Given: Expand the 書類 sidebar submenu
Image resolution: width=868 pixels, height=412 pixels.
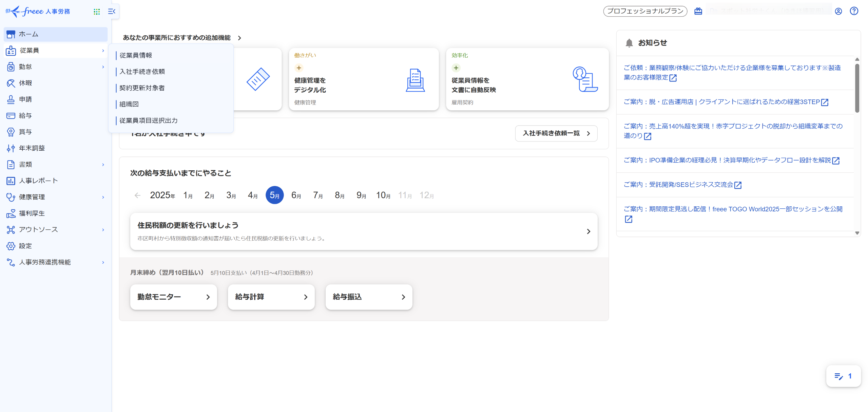Looking at the screenshot, I should pyautogui.click(x=103, y=165).
